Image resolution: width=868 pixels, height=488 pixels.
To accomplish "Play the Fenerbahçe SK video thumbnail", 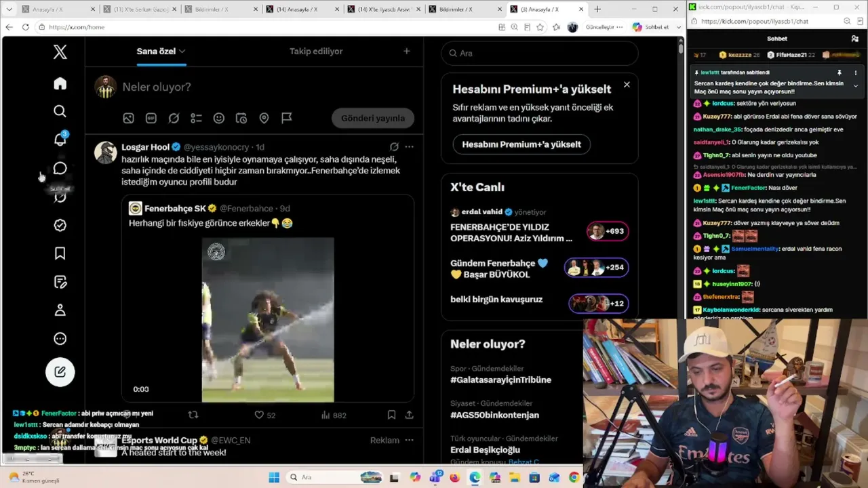I will (x=268, y=320).
